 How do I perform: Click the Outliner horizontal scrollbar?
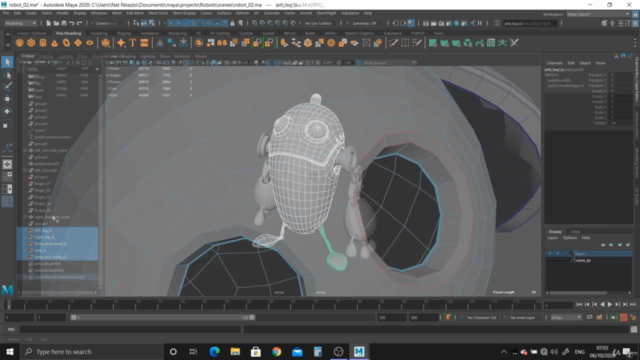click(57, 292)
